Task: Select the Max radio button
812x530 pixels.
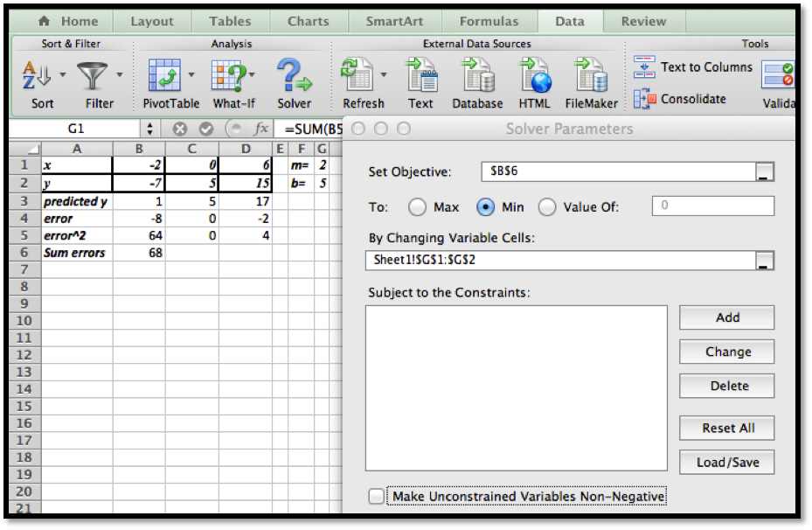Action: point(418,207)
